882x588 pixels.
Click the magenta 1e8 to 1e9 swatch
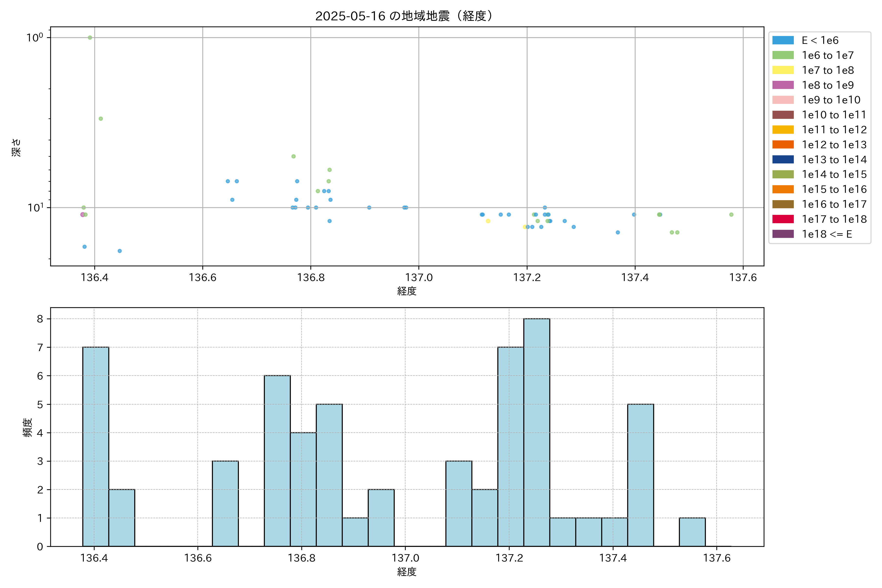pos(783,85)
